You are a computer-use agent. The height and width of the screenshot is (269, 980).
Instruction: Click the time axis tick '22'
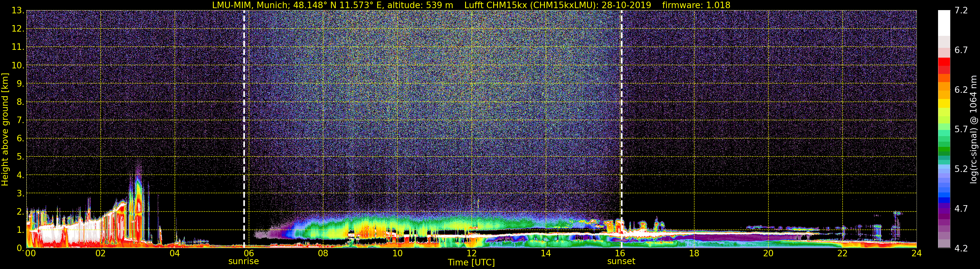coord(842,253)
